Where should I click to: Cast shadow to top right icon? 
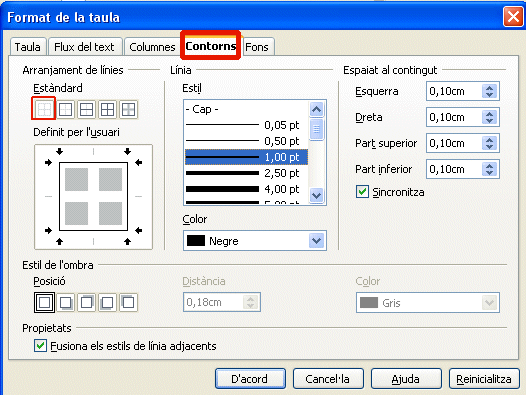pos(87,303)
